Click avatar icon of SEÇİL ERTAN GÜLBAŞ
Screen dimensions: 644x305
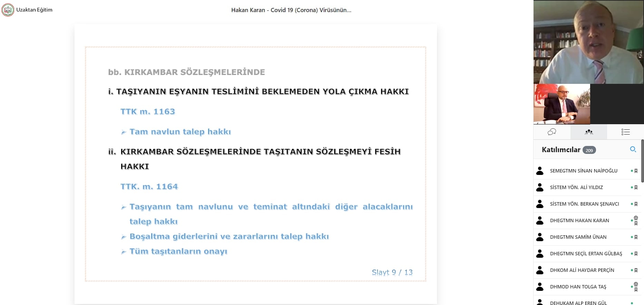point(540,254)
